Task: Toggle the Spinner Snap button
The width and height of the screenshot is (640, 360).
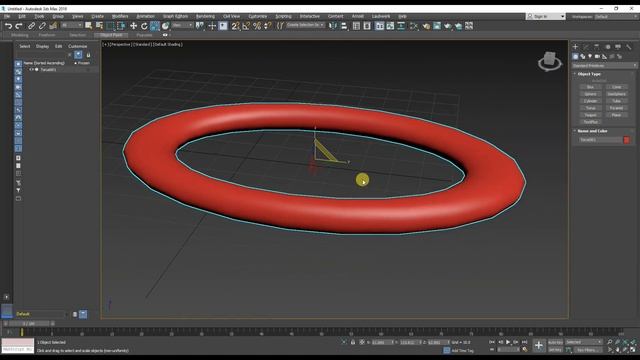Action: [267, 26]
